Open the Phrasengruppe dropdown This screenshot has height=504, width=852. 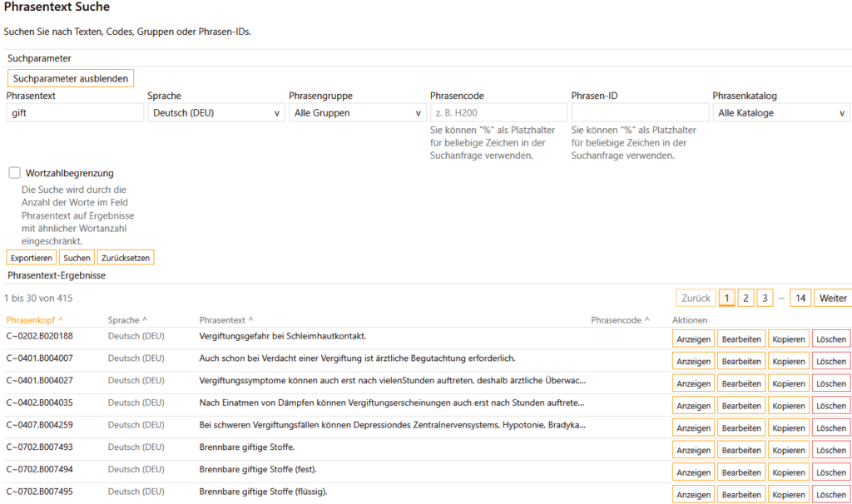point(357,113)
